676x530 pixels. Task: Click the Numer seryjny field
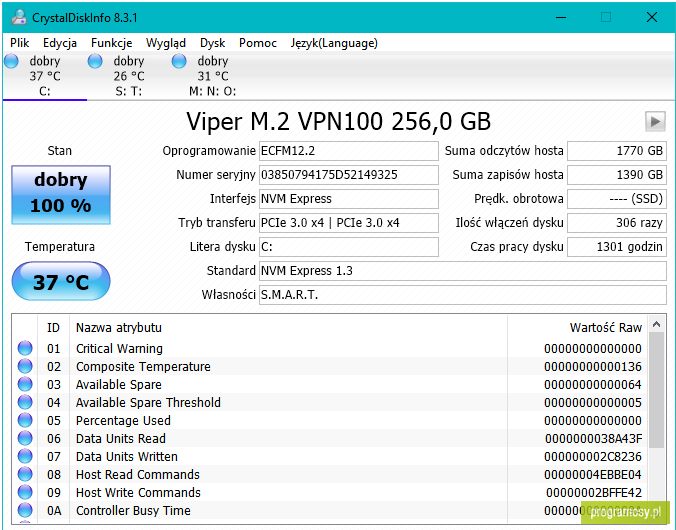[348, 175]
